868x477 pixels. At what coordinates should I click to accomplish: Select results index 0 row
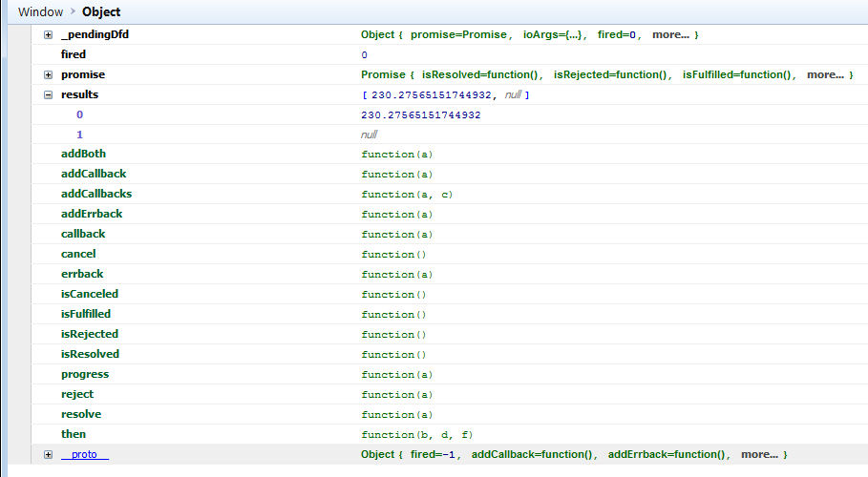click(x=450, y=114)
